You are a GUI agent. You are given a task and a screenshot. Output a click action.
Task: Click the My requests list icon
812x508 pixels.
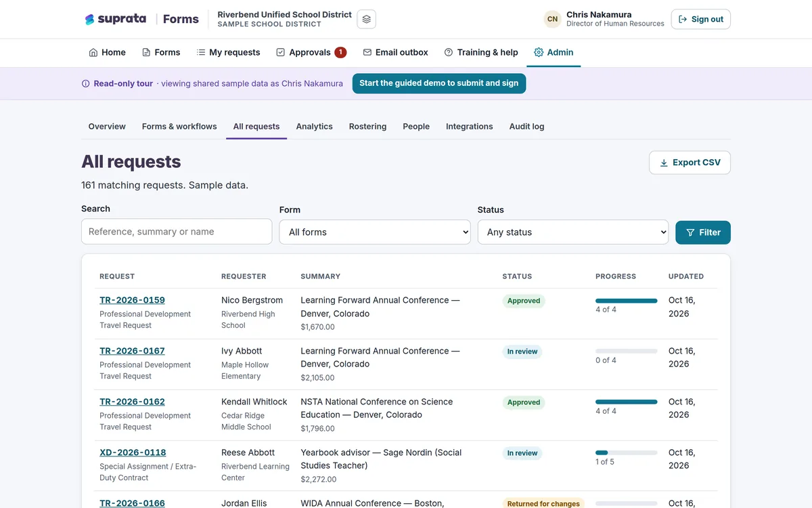click(201, 52)
